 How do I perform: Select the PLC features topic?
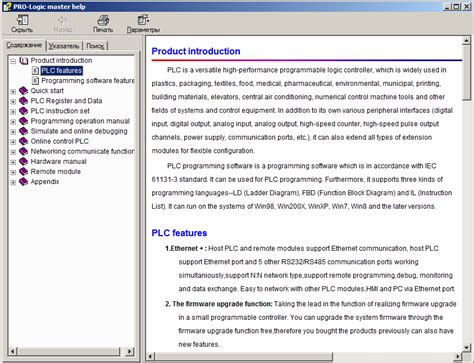point(62,71)
